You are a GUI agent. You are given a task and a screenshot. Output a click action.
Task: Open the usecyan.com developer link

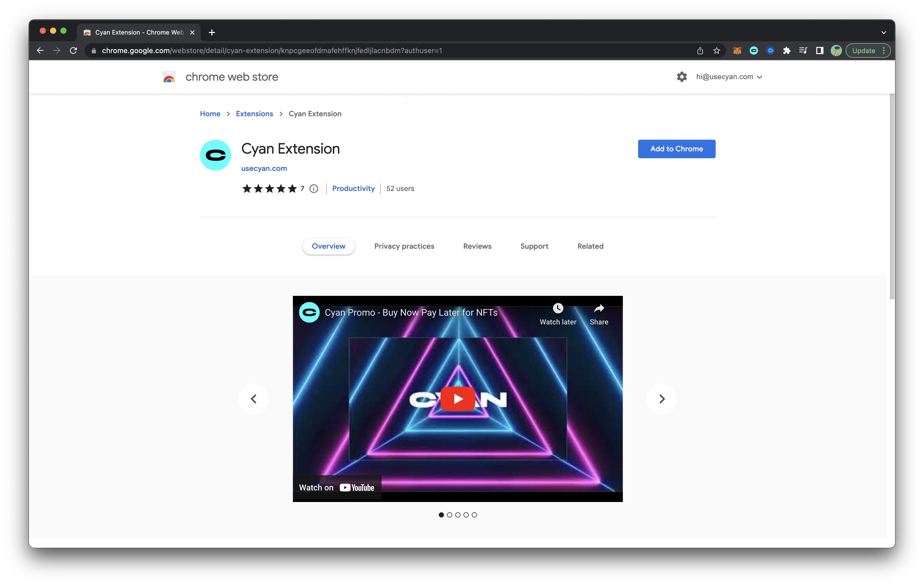click(264, 168)
